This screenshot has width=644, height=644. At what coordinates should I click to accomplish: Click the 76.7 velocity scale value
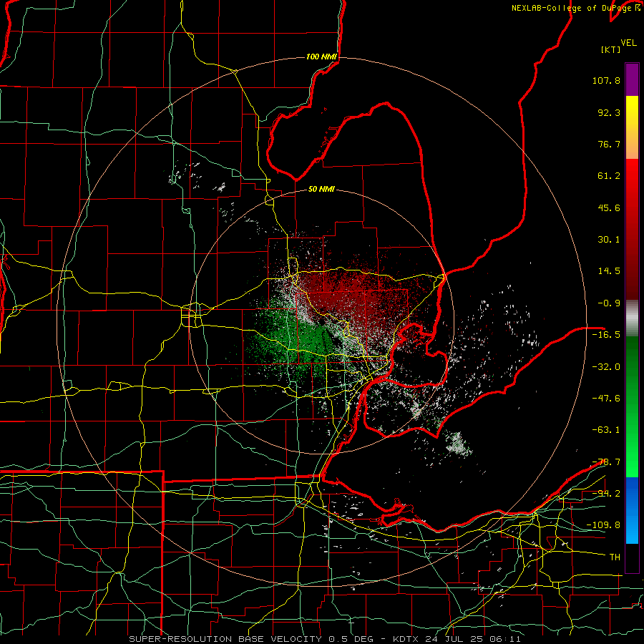[609, 144]
